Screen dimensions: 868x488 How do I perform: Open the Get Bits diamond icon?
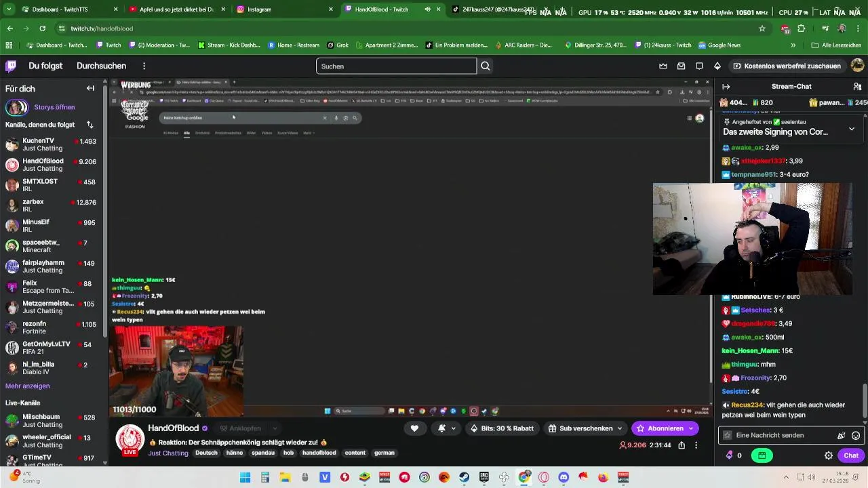click(x=717, y=66)
